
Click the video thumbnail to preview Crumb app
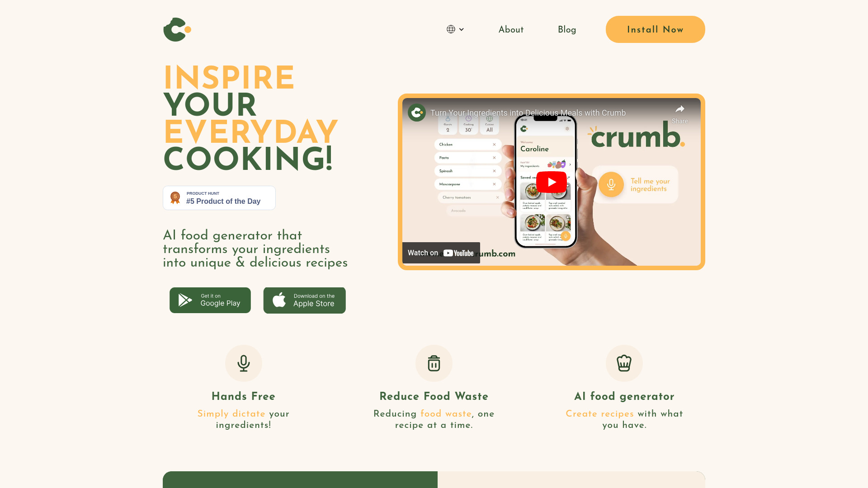552,182
